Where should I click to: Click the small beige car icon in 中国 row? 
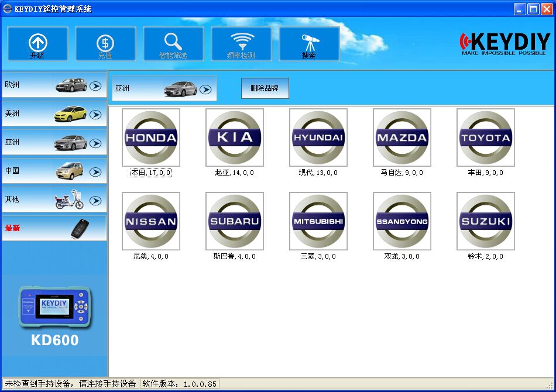click(70, 171)
